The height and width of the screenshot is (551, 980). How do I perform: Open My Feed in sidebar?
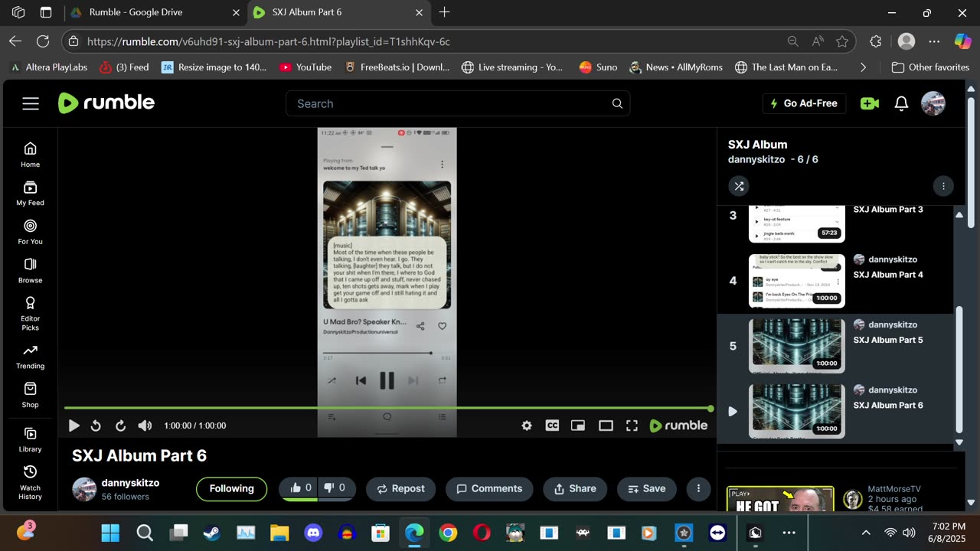(31, 193)
